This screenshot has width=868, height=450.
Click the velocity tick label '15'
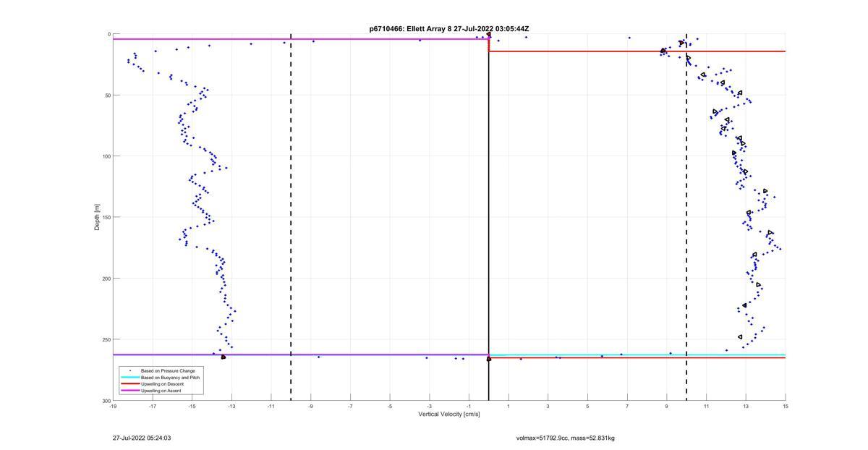click(x=786, y=407)
